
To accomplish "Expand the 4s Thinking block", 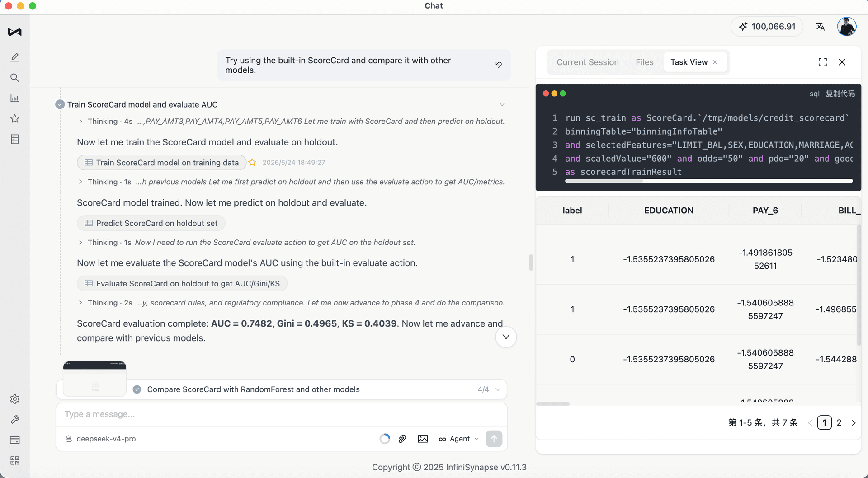I will coord(80,121).
